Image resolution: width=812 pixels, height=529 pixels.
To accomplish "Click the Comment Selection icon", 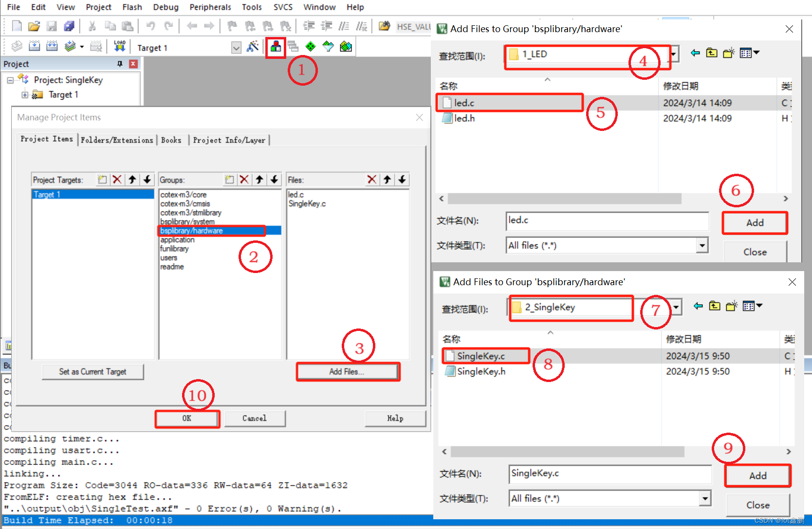I will [344, 26].
